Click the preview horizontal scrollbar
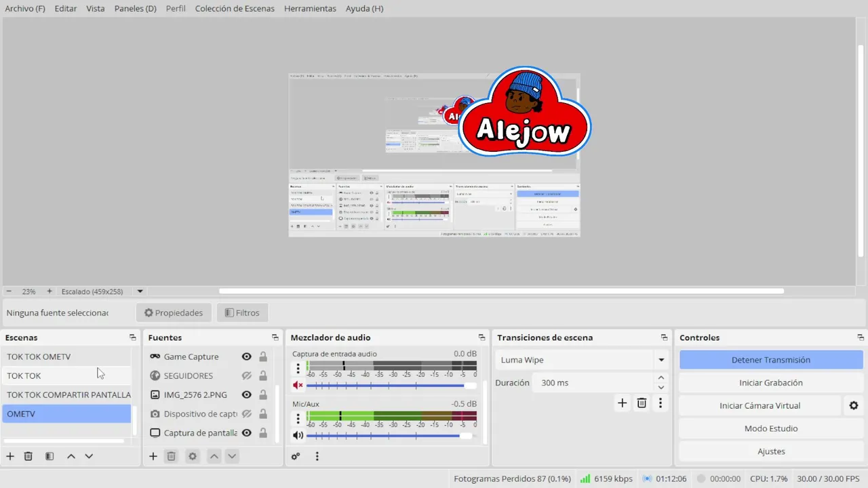 coord(501,291)
